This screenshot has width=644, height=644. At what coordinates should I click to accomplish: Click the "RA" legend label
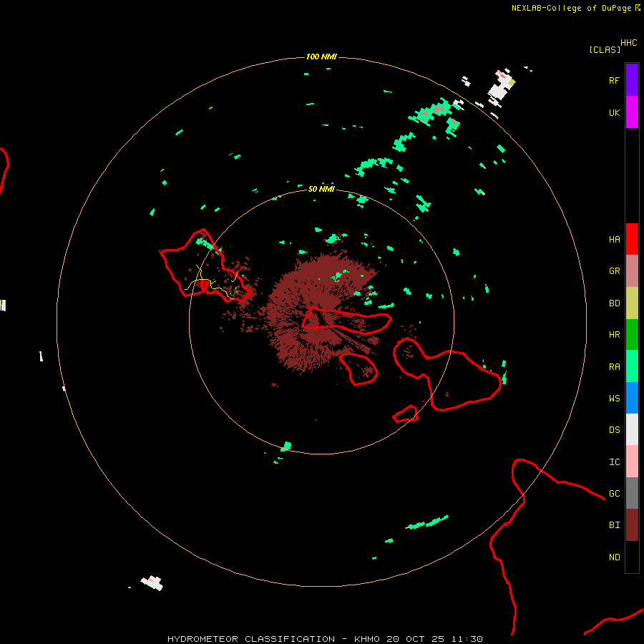tap(615, 367)
